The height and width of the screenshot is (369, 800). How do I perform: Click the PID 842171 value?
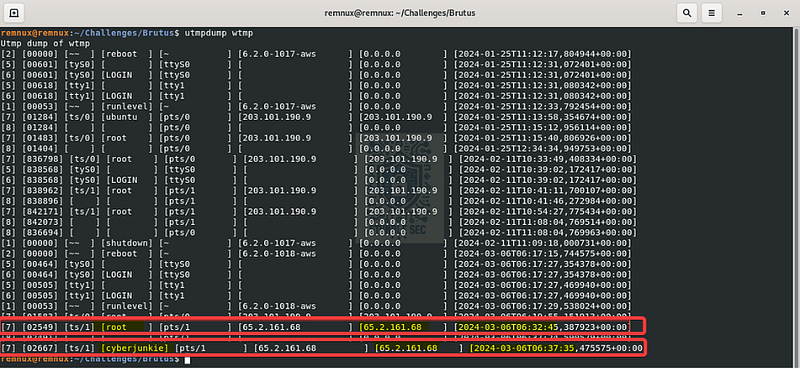coord(42,211)
